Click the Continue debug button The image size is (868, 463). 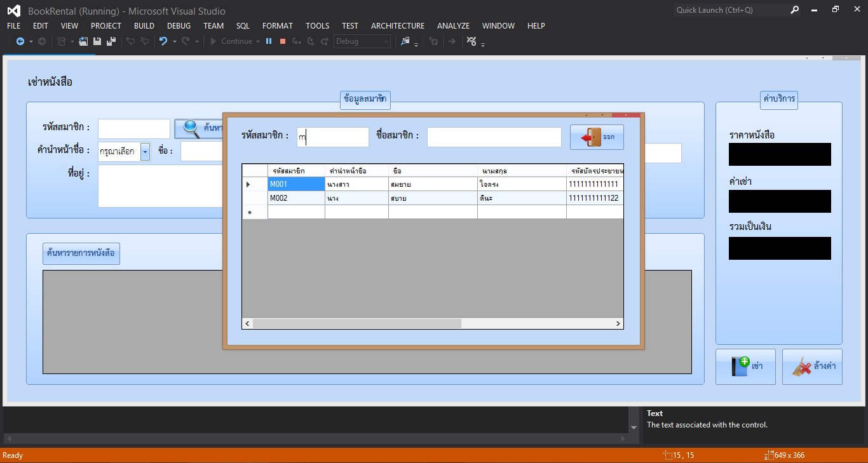click(231, 41)
